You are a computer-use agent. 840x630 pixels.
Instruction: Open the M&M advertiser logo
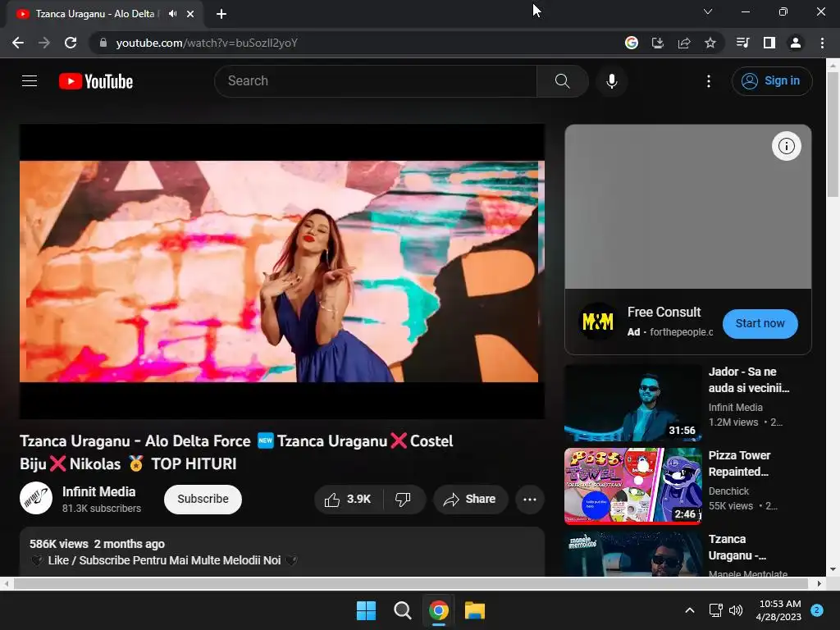[597, 322]
